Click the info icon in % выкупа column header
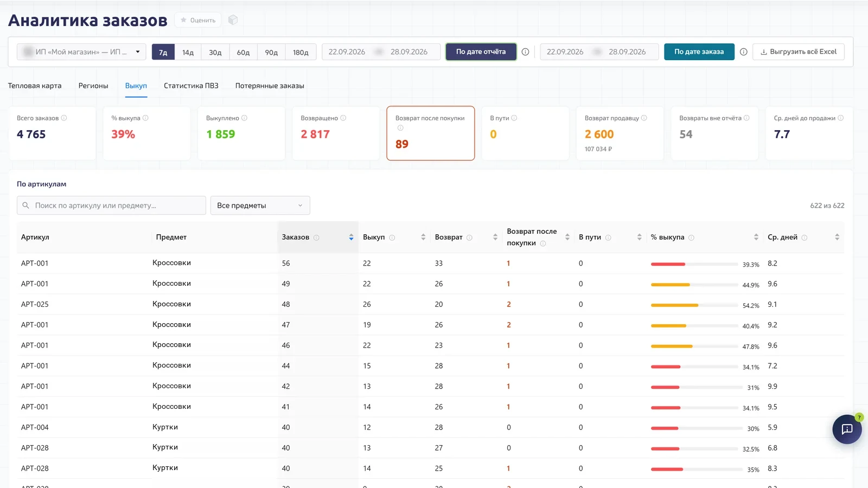Screen dimensions: 868x488 (x=691, y=237)
